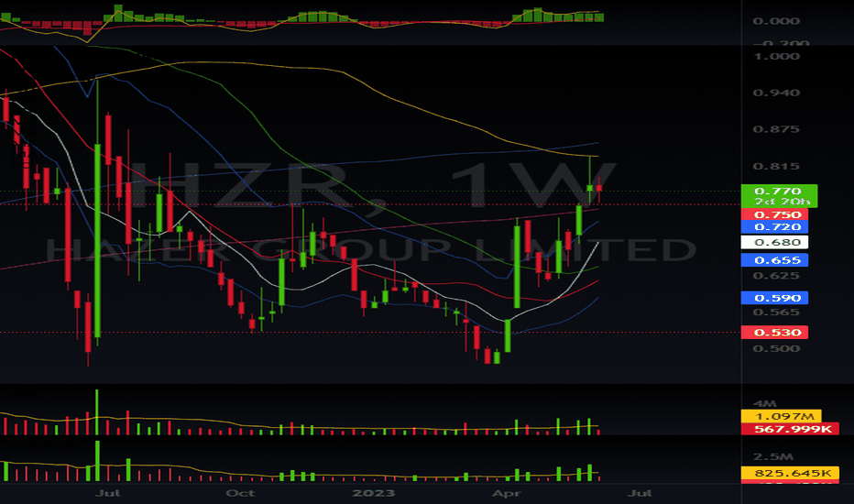This screenshot has width=854, height=504.
Task: Click the 2023 label on time axis
Action: click(x=373, y=493)
